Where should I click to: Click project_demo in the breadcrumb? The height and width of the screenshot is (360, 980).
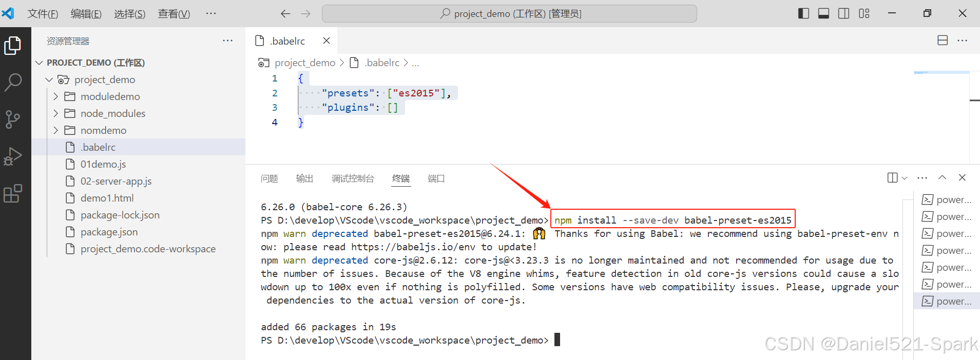tap(304, 63)
